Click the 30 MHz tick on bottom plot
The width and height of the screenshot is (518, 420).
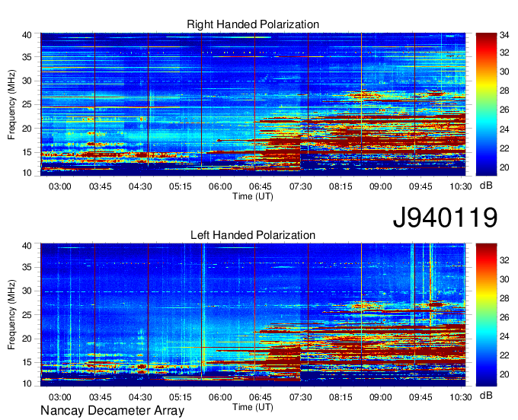[x=27, y=291]
